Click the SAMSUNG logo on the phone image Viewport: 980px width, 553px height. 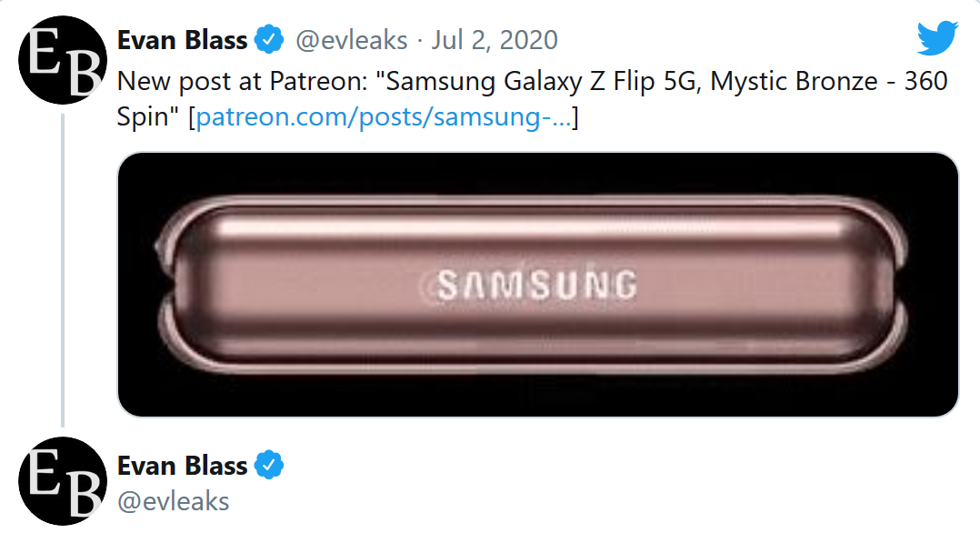[536, 285]
